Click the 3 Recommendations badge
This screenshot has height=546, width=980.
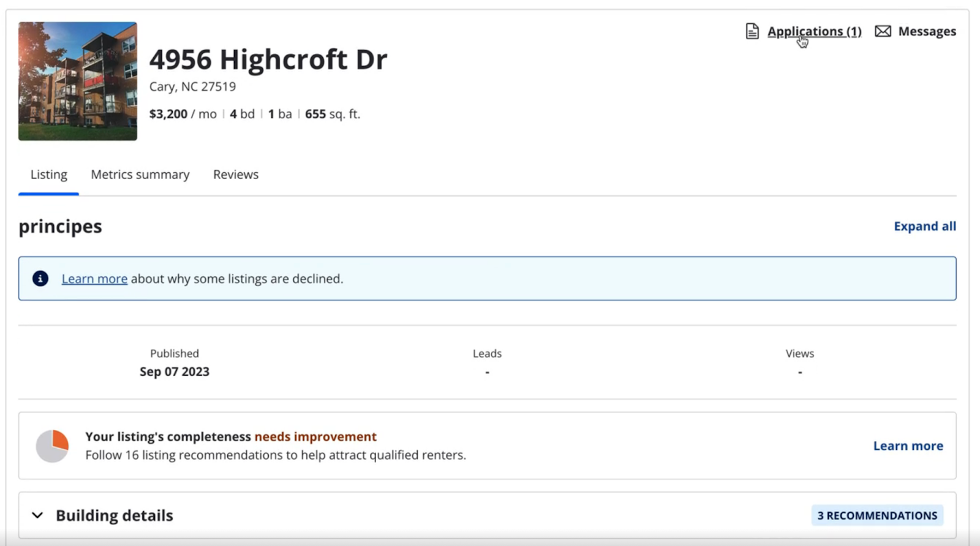877,515
